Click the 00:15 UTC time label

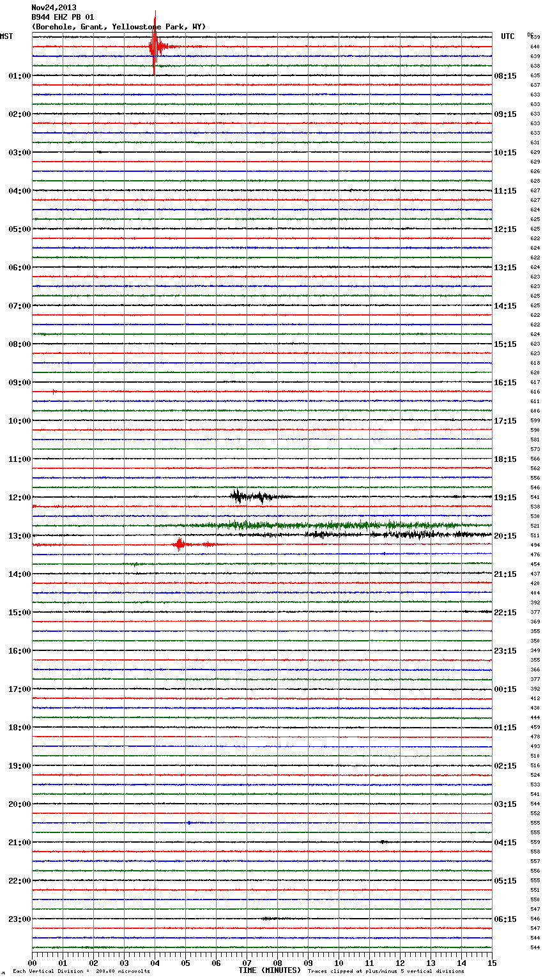point(505,689)
